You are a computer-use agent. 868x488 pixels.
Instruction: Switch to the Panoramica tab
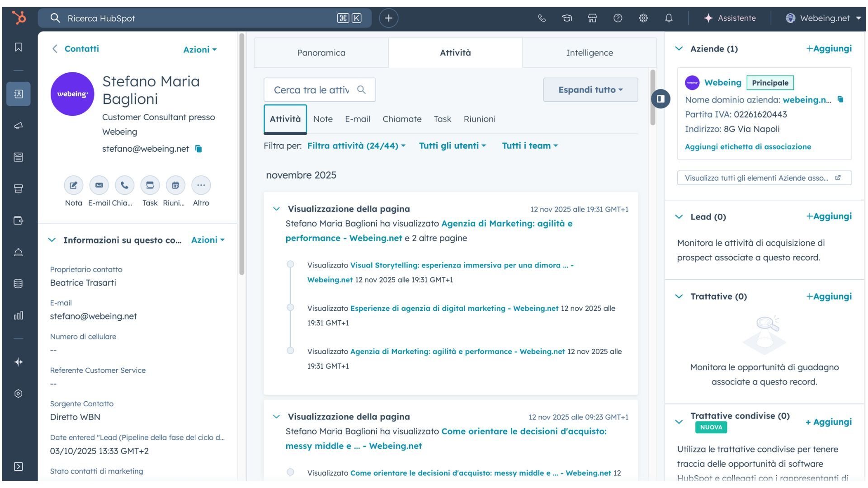[321, 53]
